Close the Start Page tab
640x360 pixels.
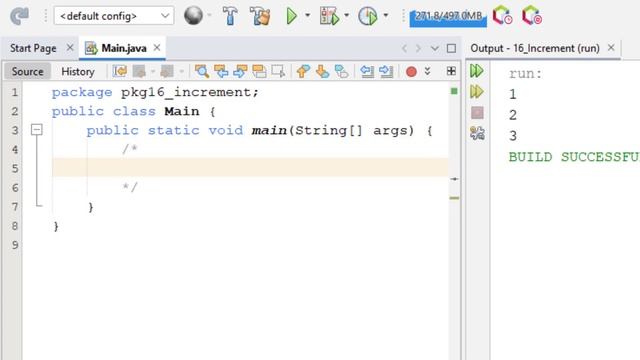70,47
